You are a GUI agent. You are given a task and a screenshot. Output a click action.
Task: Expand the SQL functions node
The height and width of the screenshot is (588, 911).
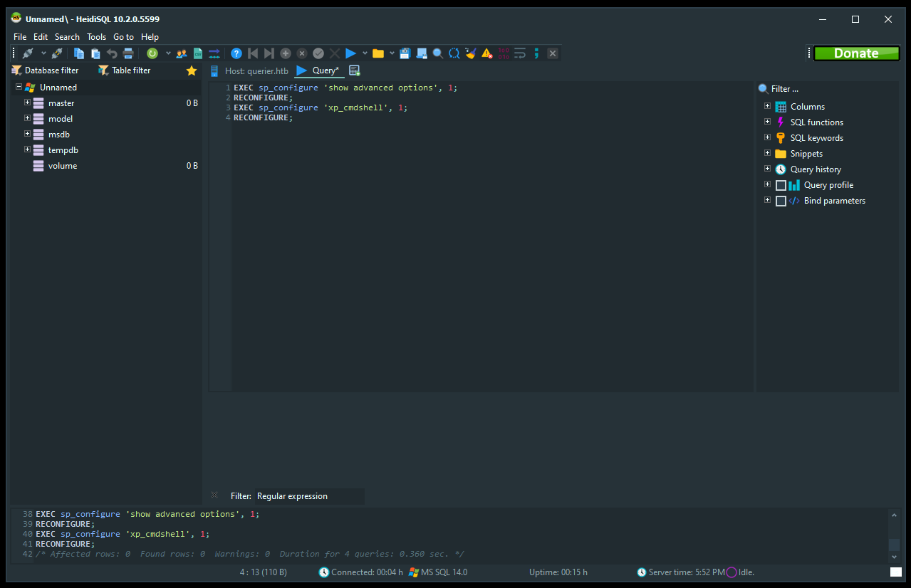767,122
